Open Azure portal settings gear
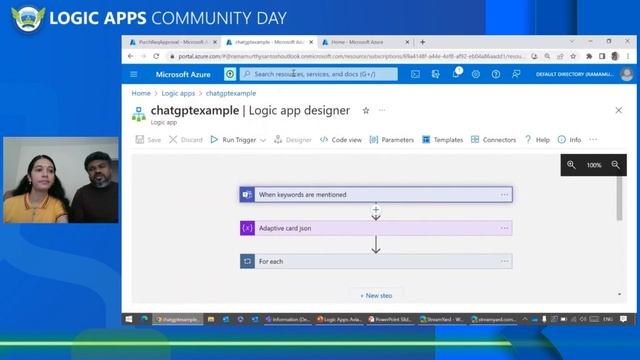 pyautogui.click(x=476, y=74)
